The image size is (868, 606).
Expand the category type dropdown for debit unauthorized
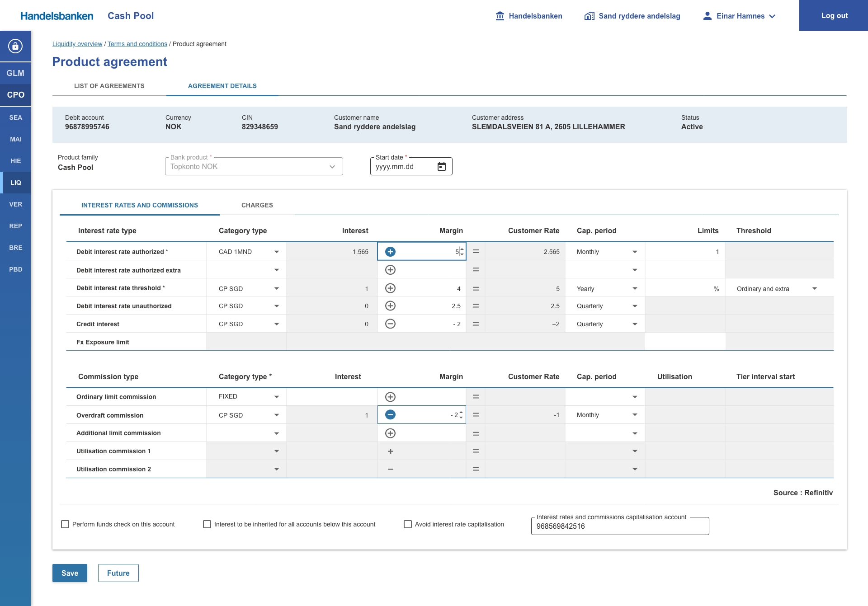click(278, 306)
